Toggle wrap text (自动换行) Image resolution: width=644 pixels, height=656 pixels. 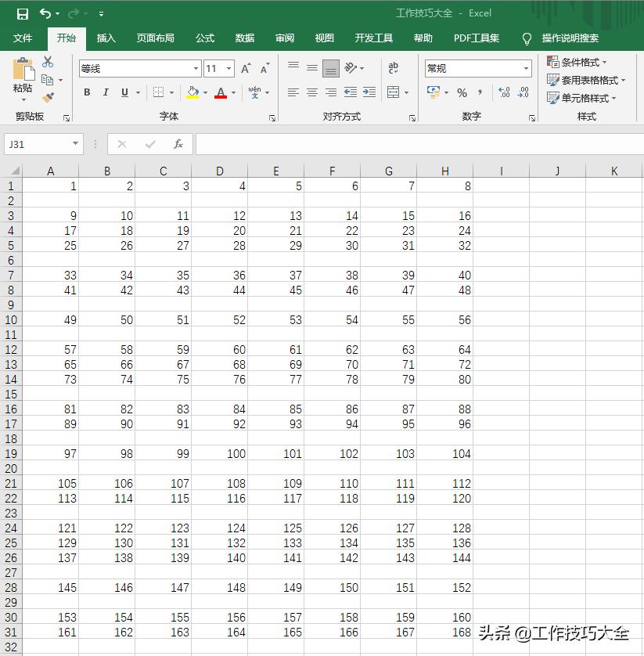click(x=393, y=68)
